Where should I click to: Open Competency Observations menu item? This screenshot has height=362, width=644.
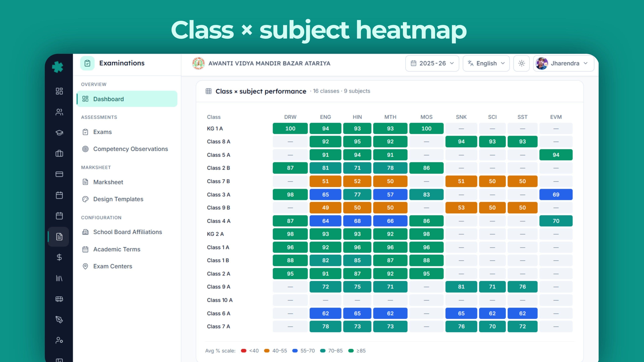(127, 149)
